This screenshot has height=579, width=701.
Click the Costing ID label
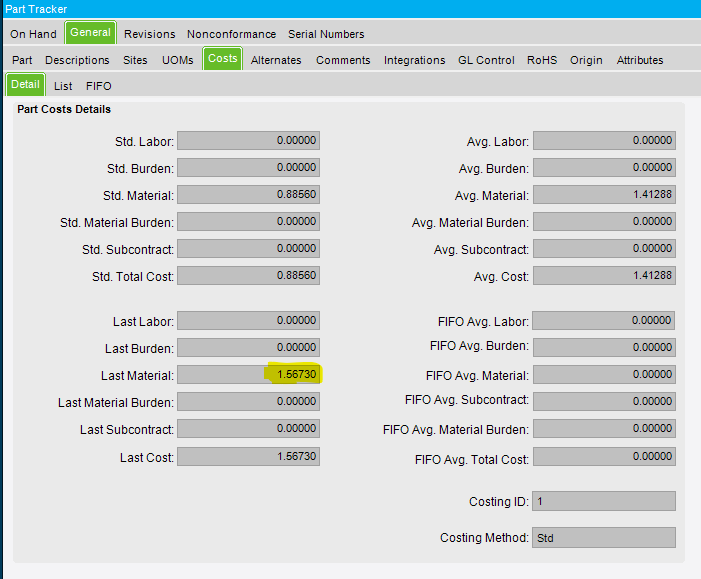click(499, 502)
